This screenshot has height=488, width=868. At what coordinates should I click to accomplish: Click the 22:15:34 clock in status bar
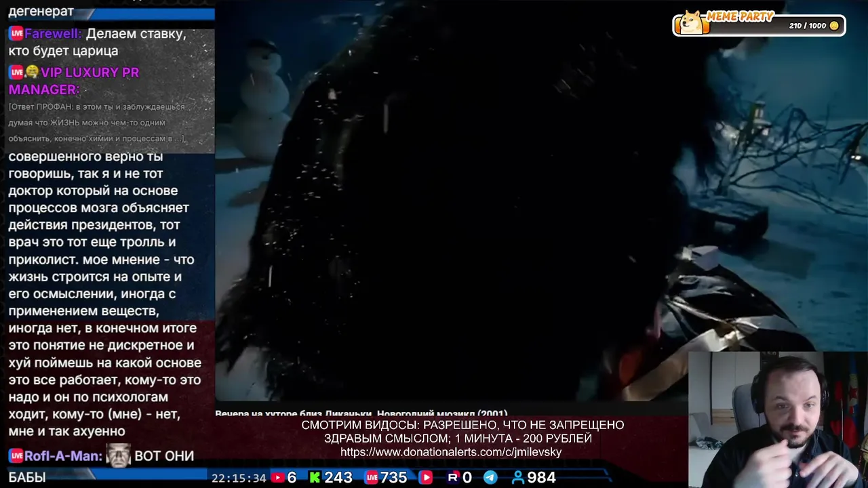pyautogui.click(x=239, y=478)
